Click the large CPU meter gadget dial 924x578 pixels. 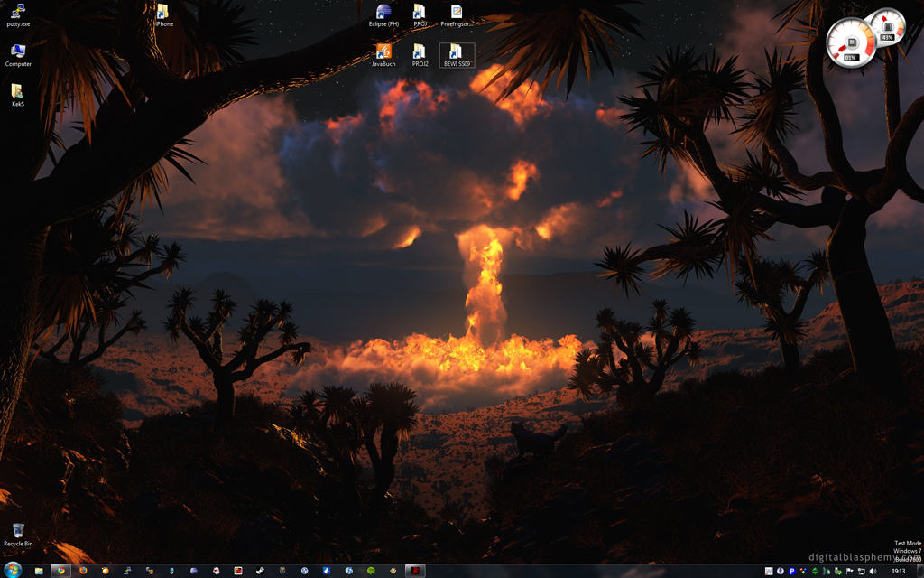850,42
